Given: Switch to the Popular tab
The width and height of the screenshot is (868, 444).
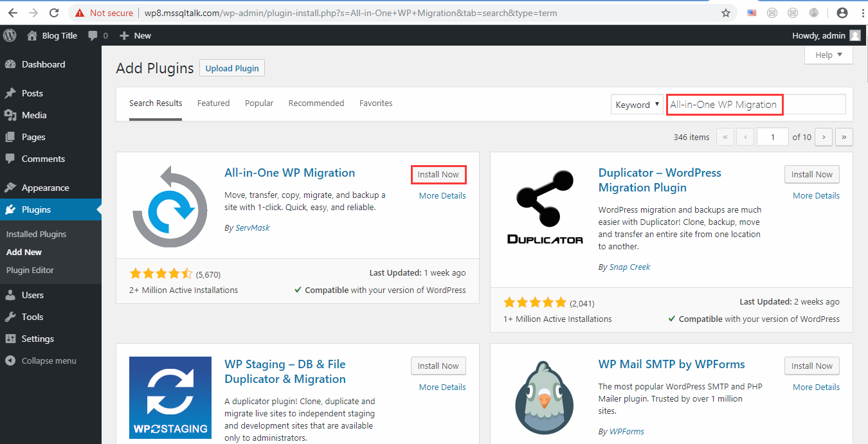Looking at the screenshot, I should (259, 103).
